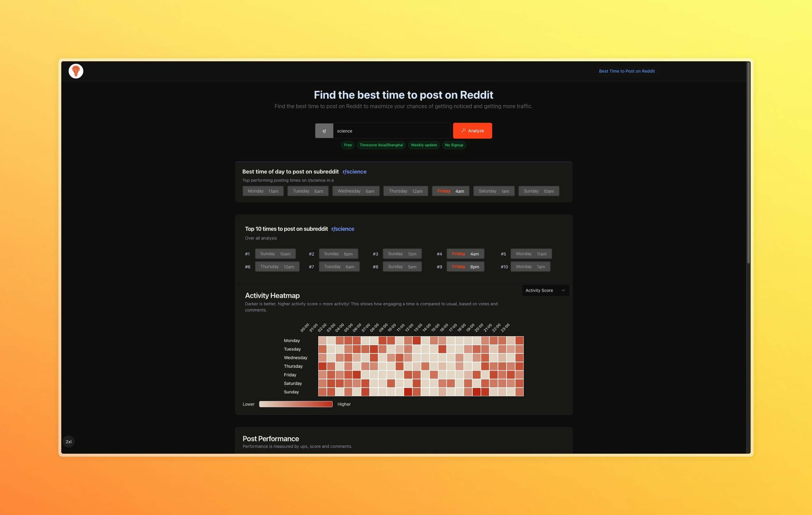Click #9 Friday 8pm ranking chip
The image size is (812, 515).
tap(465, 267)
